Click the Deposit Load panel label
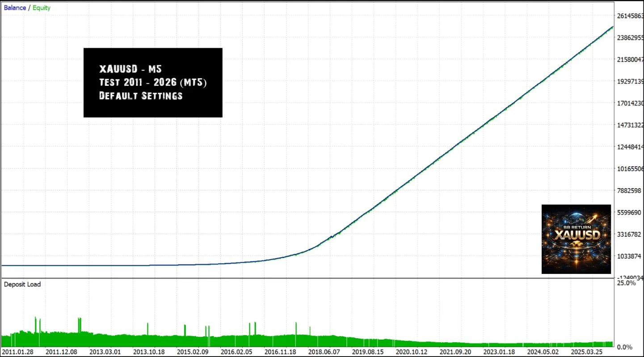The width and height of the screenshot is (644, 357). click(x=22, y=284)
